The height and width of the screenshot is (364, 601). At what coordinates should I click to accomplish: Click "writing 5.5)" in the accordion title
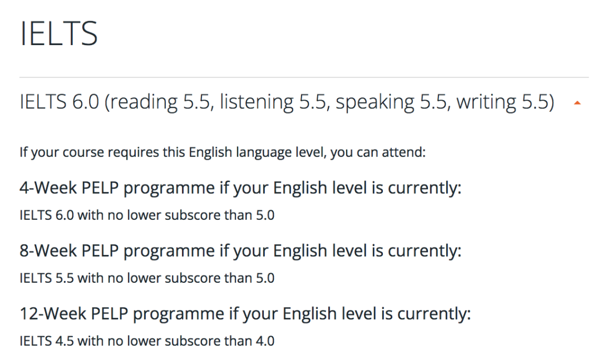[x=505, y=102]
